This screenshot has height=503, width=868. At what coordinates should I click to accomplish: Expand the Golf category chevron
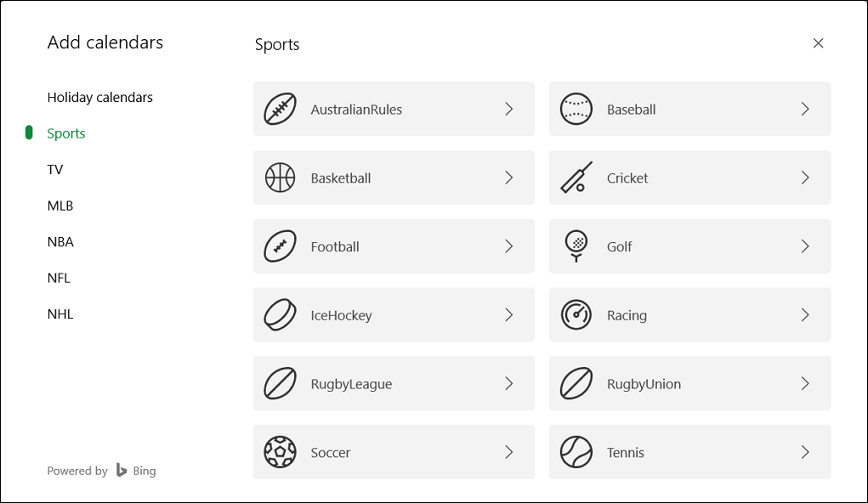point(805,246)
